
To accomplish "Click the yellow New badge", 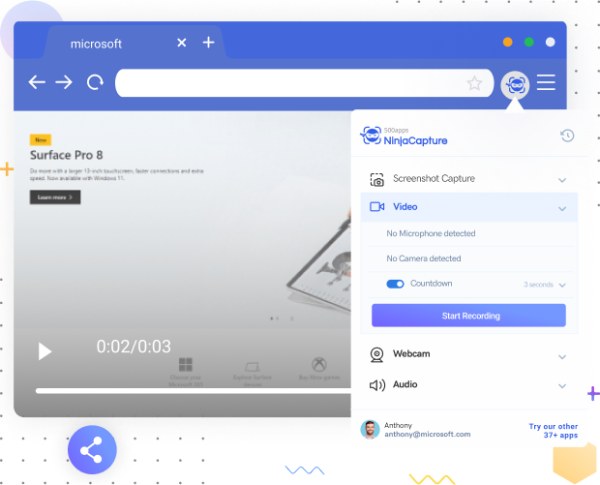I will pyautogui.click(x=41, y=140).
